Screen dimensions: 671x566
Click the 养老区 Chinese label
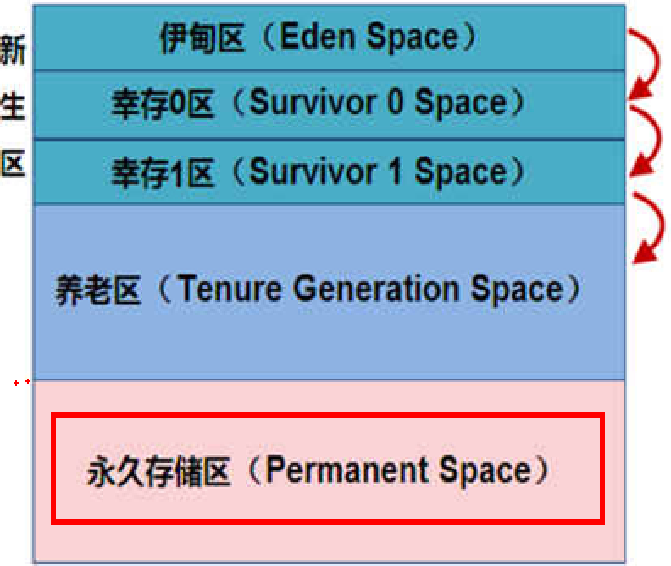[x=98, y=290]
